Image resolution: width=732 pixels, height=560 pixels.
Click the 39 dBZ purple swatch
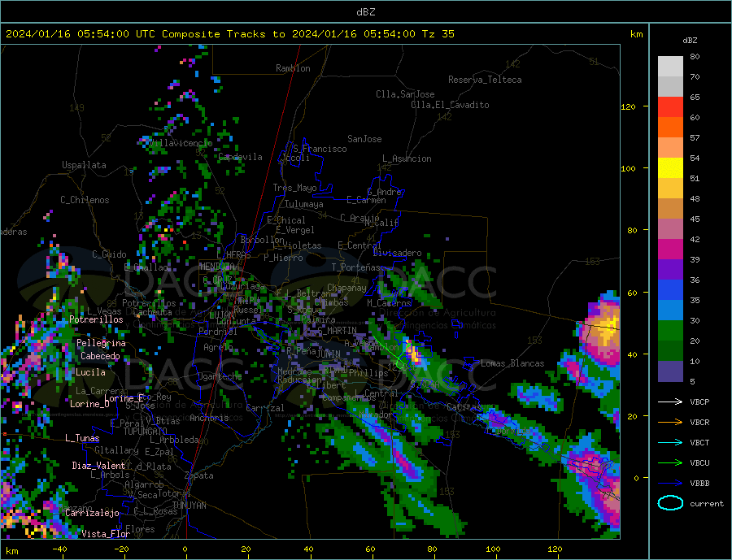pos(670,270)
